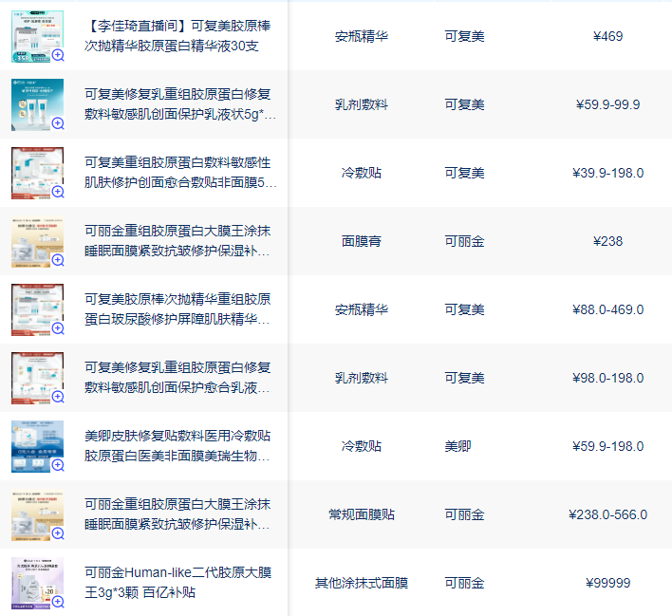Select price ¥88.0-469.0
Screen dimensions: 672x616
(x=607, y=309)
